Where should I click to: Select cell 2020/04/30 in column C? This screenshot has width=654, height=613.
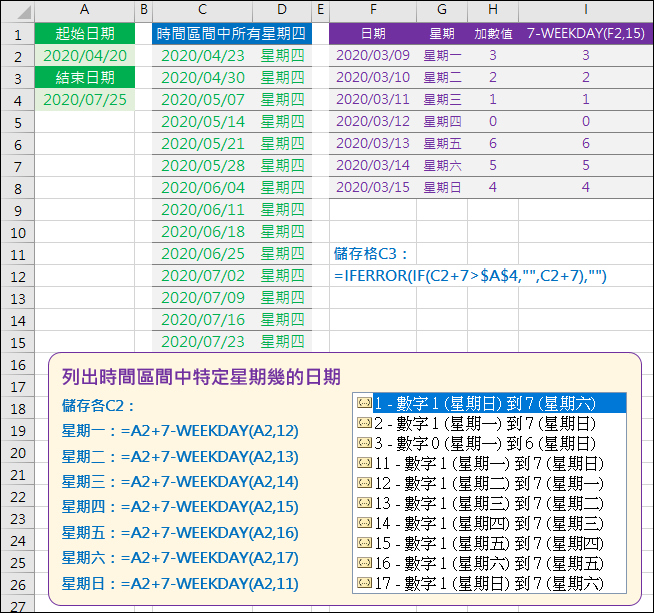(202, 78)
